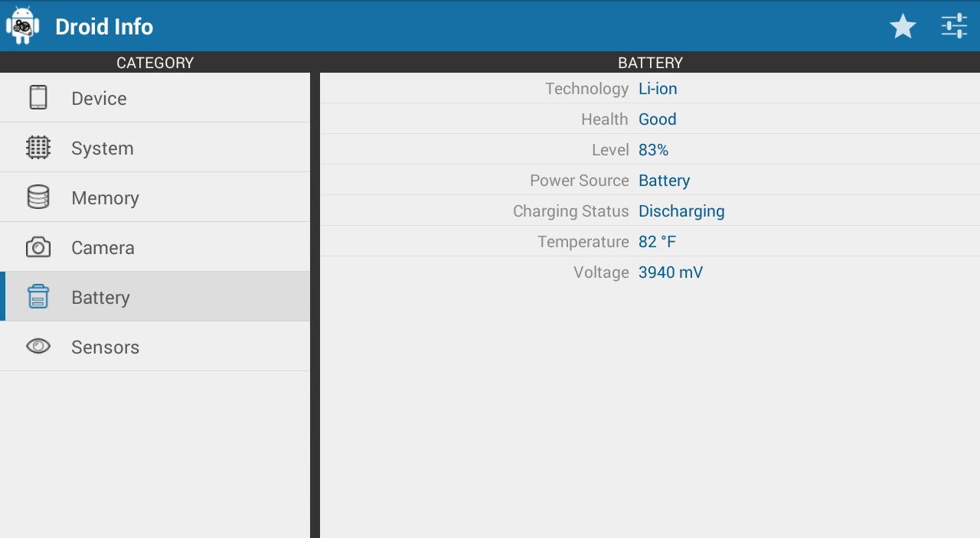Click the System chip icon
Viewport: 980px width, 538px height.
(x=38, y=147)
